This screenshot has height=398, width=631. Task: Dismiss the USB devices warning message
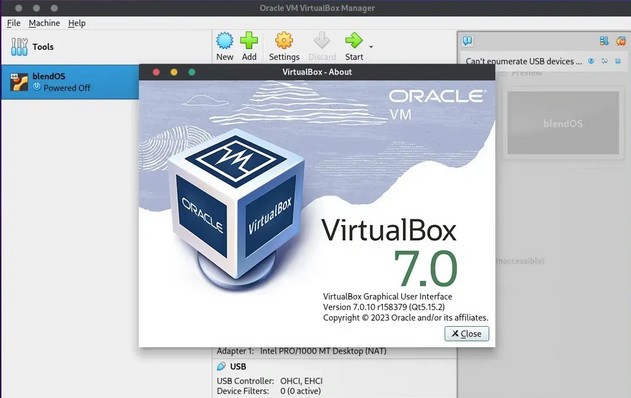pyautogui.click(x=618, y=61)
